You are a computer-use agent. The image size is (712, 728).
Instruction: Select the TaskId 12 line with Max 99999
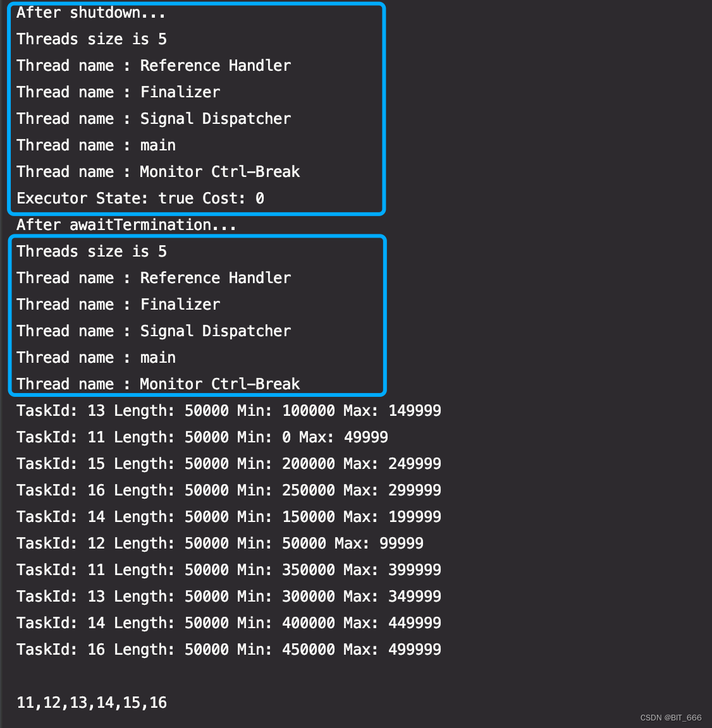click(x=219, y=543)
